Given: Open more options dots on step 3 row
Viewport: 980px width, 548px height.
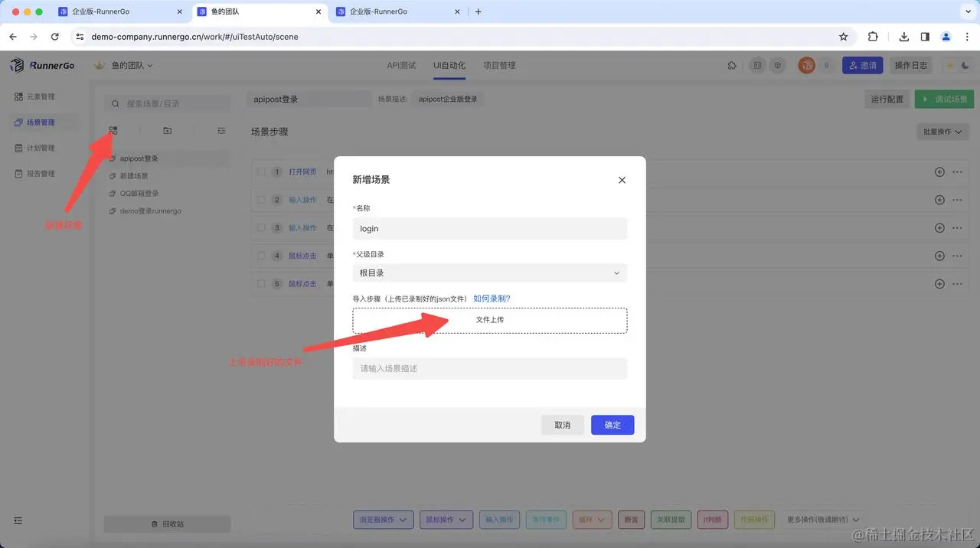Looking at the screenshot, I should tap(957, 228).
